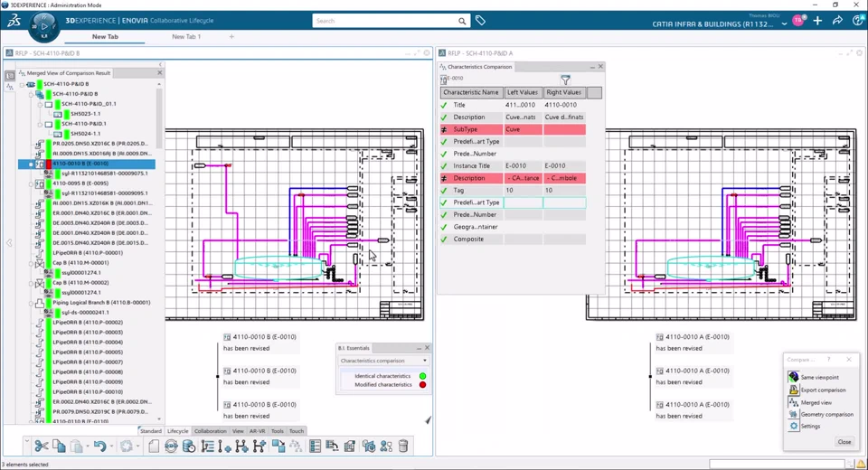This screenshot has height=470, width=868.
Task: Click the Cut scissors icon in toolbar
Action: (x=41, y=446)
